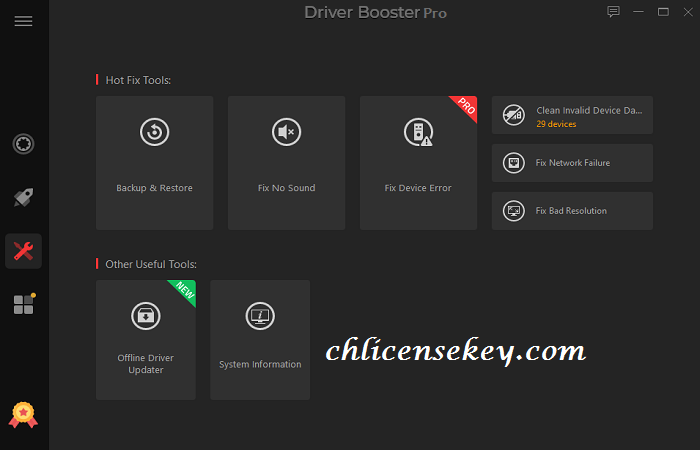Click the Fix Network Failure icon
The image size is (700, 450).
[x=514, y=163]
